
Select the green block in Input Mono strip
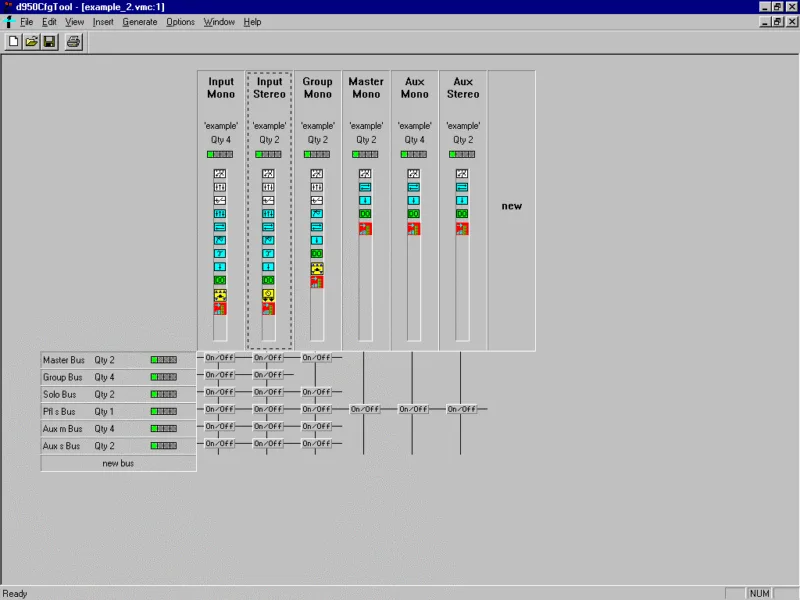coord(220,280)
